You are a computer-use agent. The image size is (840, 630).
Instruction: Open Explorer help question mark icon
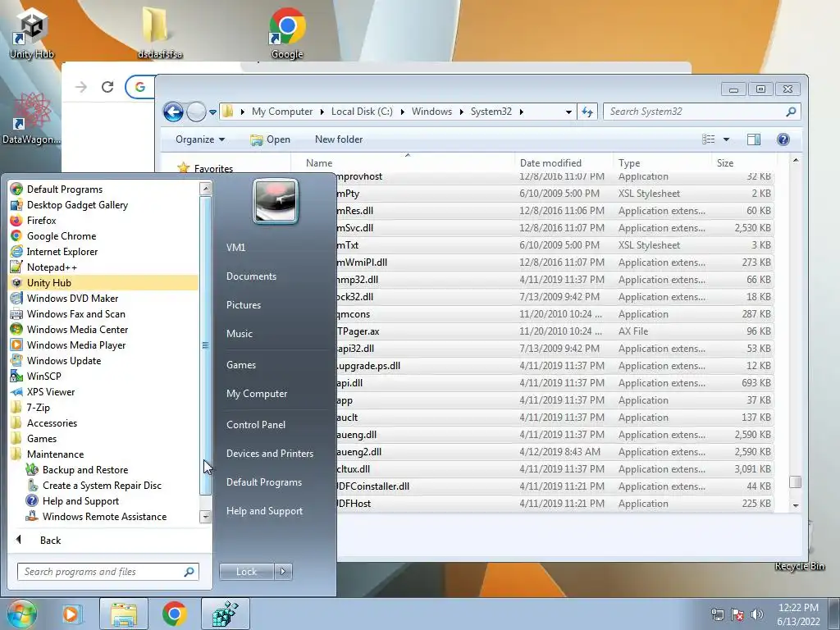783,139
